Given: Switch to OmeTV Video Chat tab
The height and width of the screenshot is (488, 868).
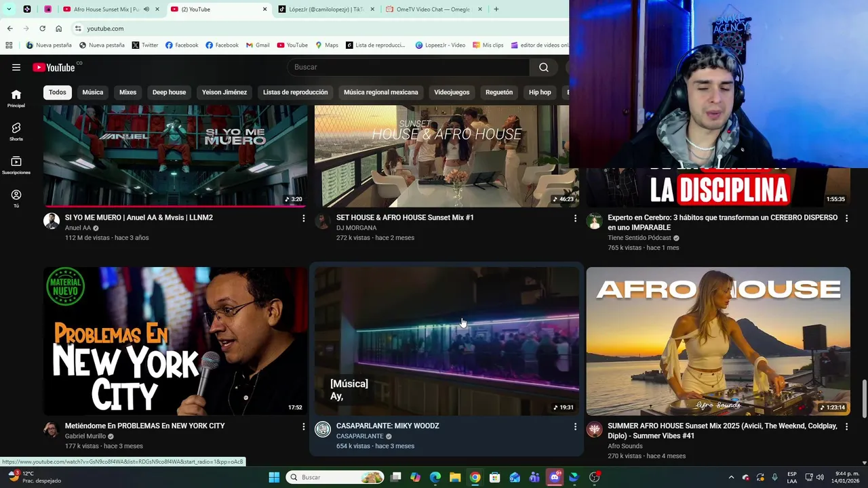Looking at the screenshot, I should tap(434, 9).
